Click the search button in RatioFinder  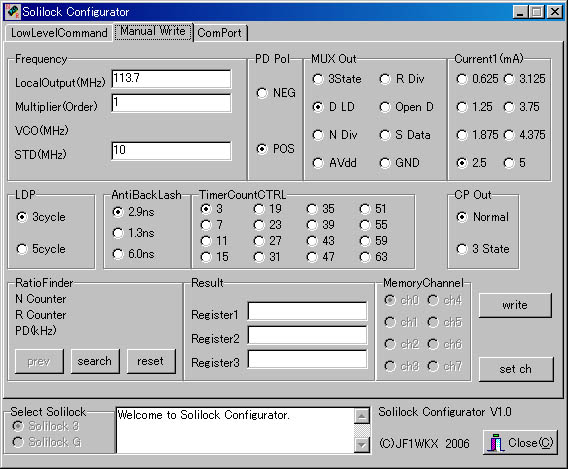point(95,361)
